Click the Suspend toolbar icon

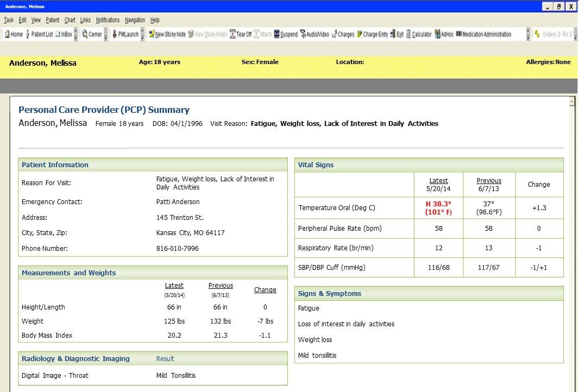coord(286,34)
